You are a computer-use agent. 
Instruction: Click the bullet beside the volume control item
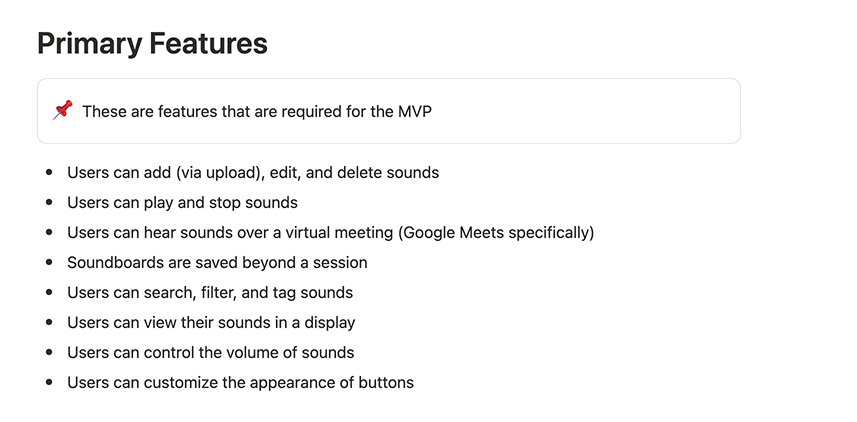[x=50, y=352]
